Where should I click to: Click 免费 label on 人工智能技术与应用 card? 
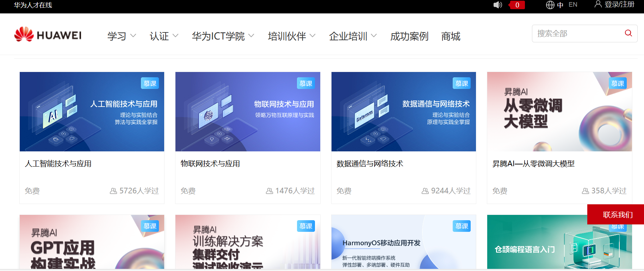point(32,191)
